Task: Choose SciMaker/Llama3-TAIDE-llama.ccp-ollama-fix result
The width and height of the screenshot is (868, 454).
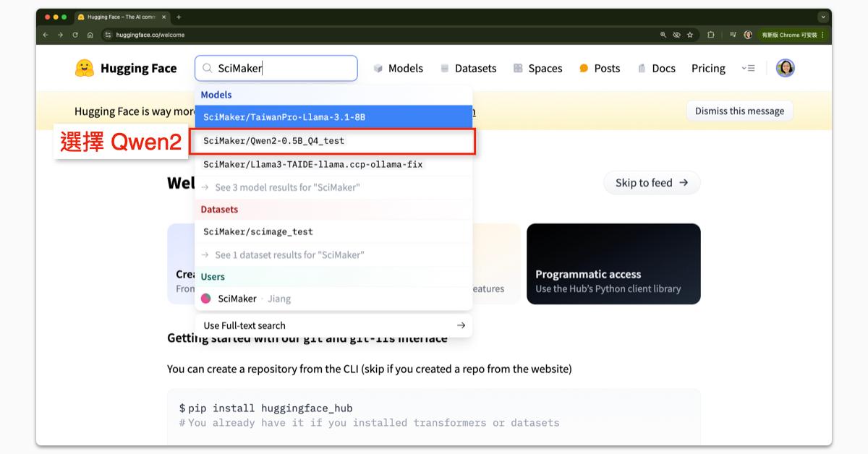Action: pyautogui.click(x=333, y=164)
